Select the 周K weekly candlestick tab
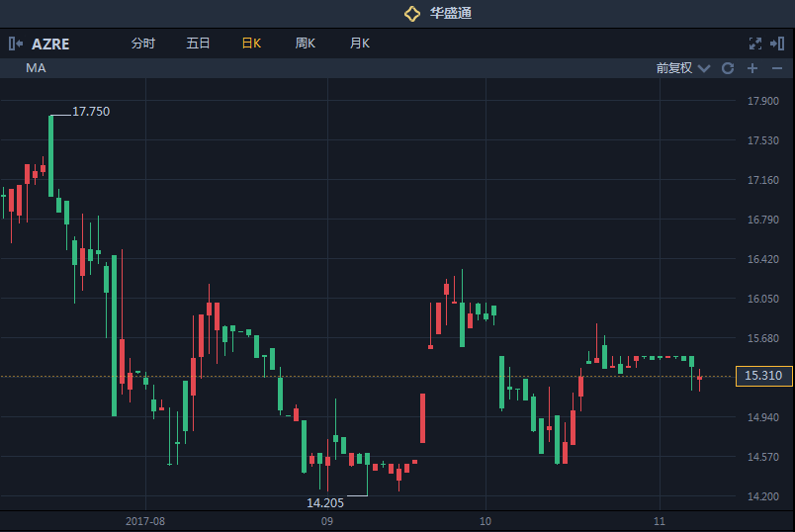The height and width of the screenshot is (532, 795). [x=306, y=44]
